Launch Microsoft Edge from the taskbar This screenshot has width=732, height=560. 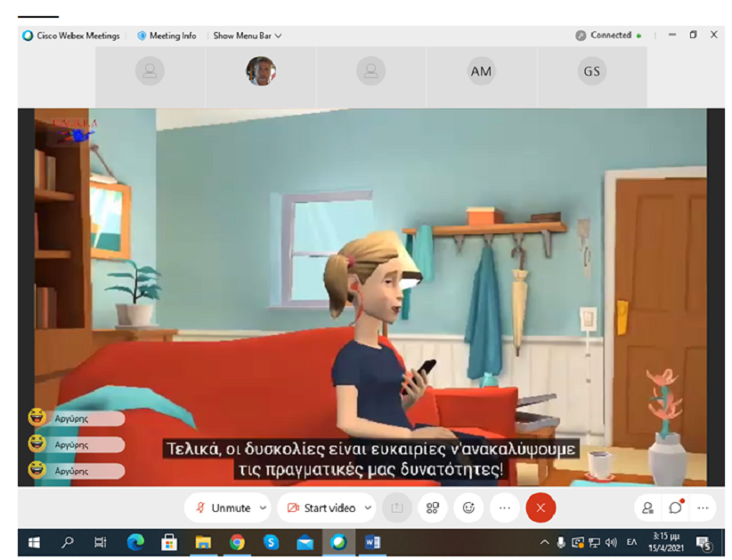tap(135, 542)
